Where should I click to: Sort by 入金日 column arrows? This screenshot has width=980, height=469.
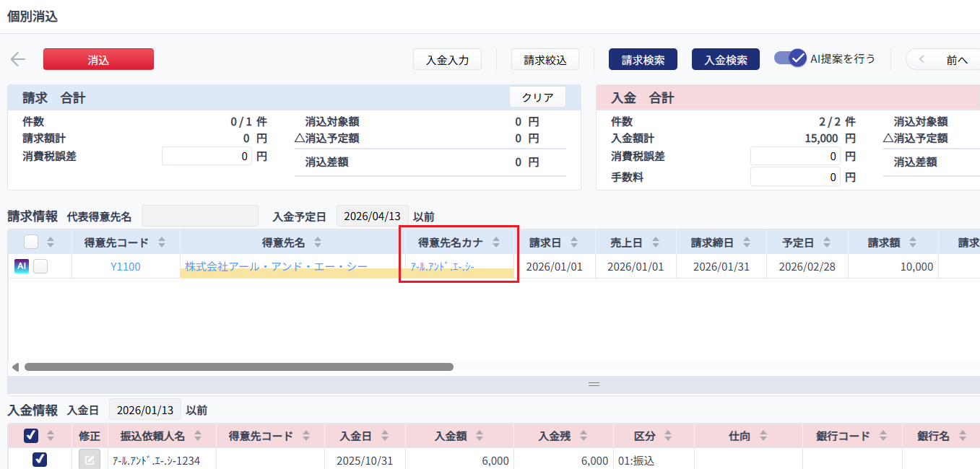[x=384, y=436]
